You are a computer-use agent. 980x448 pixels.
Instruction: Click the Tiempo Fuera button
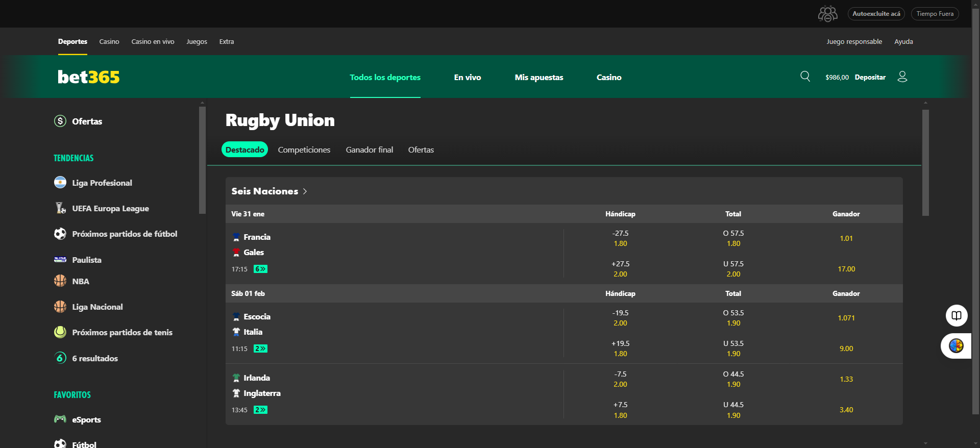pos(935,14)
